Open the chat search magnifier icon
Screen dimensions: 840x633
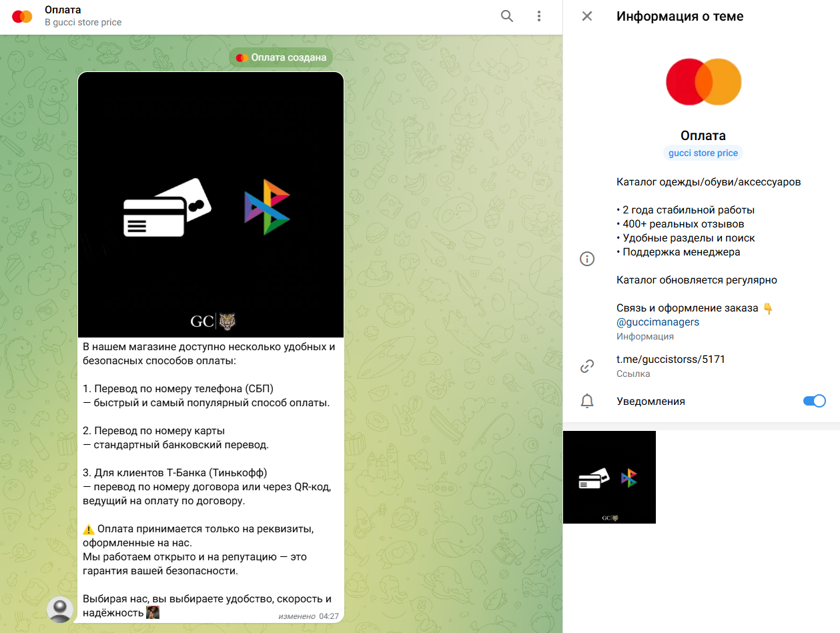point(507,17)
